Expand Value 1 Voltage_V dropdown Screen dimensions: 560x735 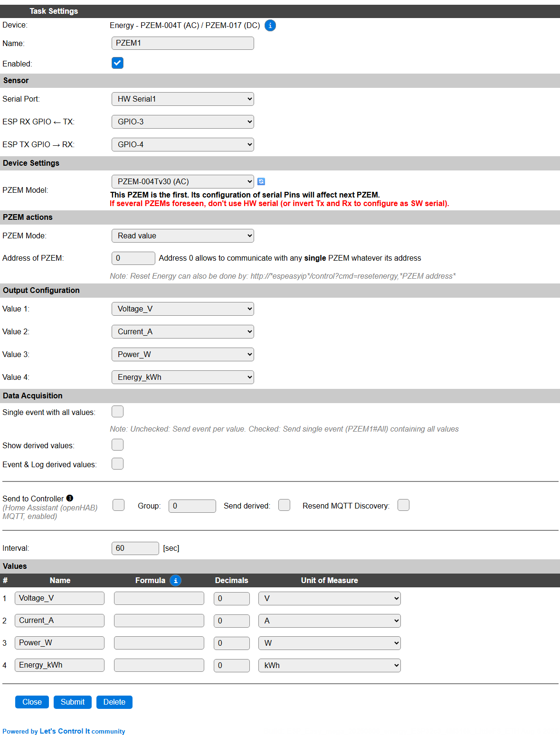pos(183,309)
